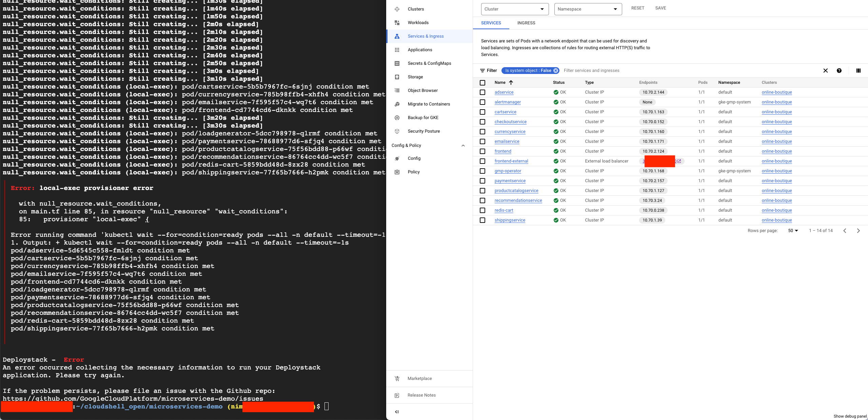Check the adservice row checkbox
868x420 pixels.
482,92
